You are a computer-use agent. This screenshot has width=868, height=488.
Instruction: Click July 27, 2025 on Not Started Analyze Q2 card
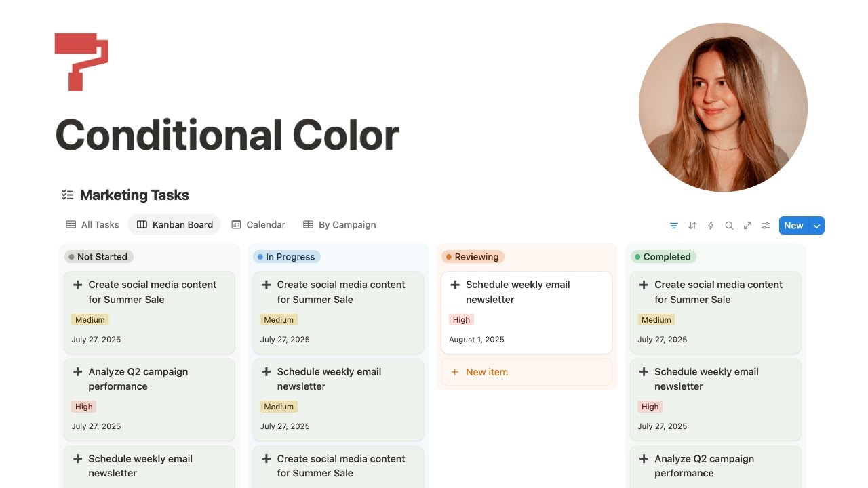point(96,426)
